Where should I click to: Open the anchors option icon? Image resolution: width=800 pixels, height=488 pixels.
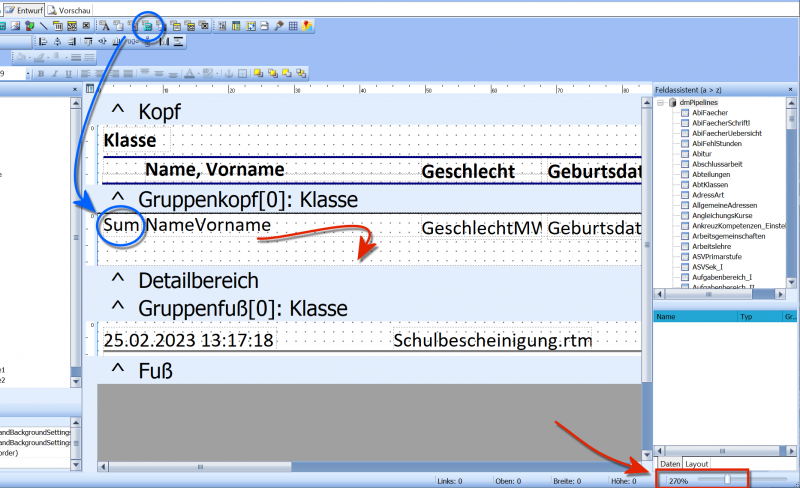click(229, 74)
